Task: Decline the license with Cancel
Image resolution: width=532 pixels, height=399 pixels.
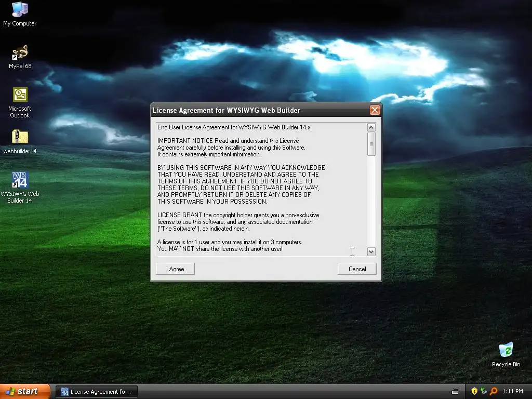Action: (x=357, y=269)
